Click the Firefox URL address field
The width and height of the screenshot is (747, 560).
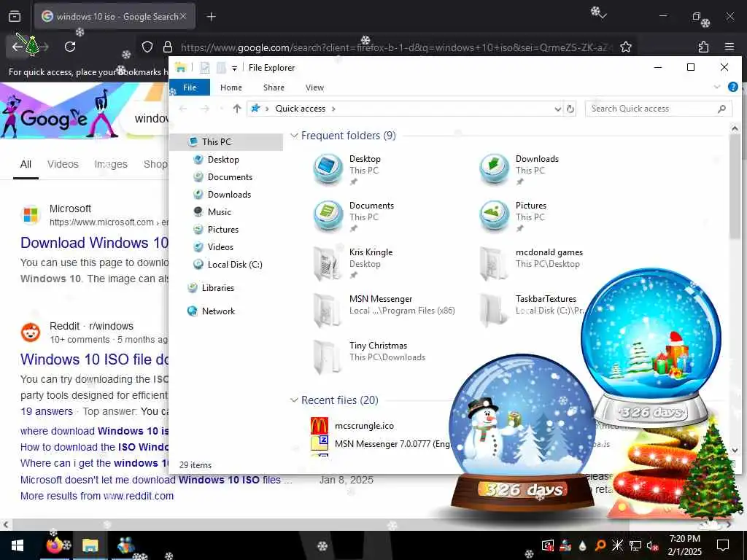395,47
